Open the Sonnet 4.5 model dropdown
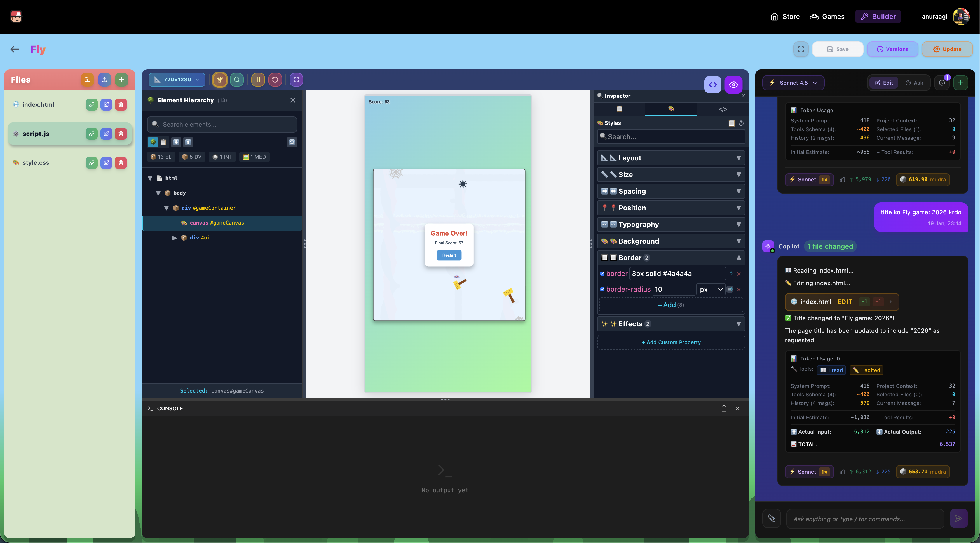 793,83
